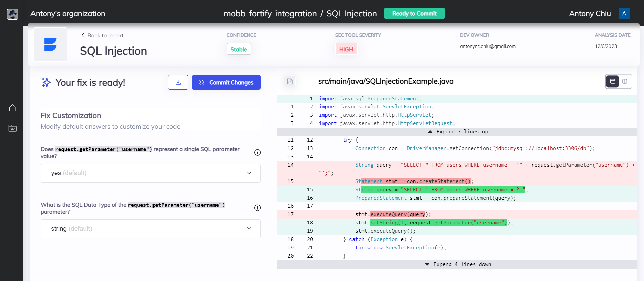
Task: Click the file icon beside SQLInjectionExample.java
Action: [x=290, y=81]
